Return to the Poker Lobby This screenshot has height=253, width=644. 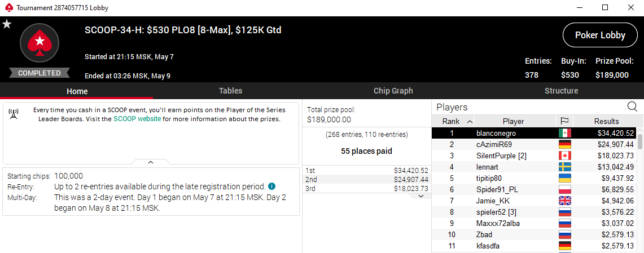pos(600,35)
